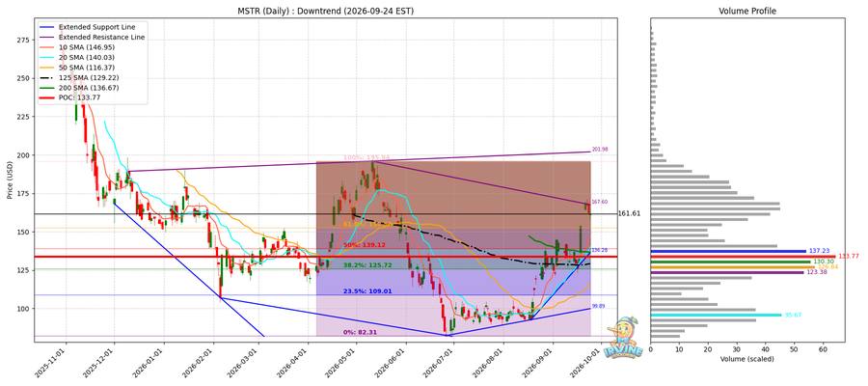Click the volume profile value '137.23'
The image size is (868, 386).
tap(818, 251)
